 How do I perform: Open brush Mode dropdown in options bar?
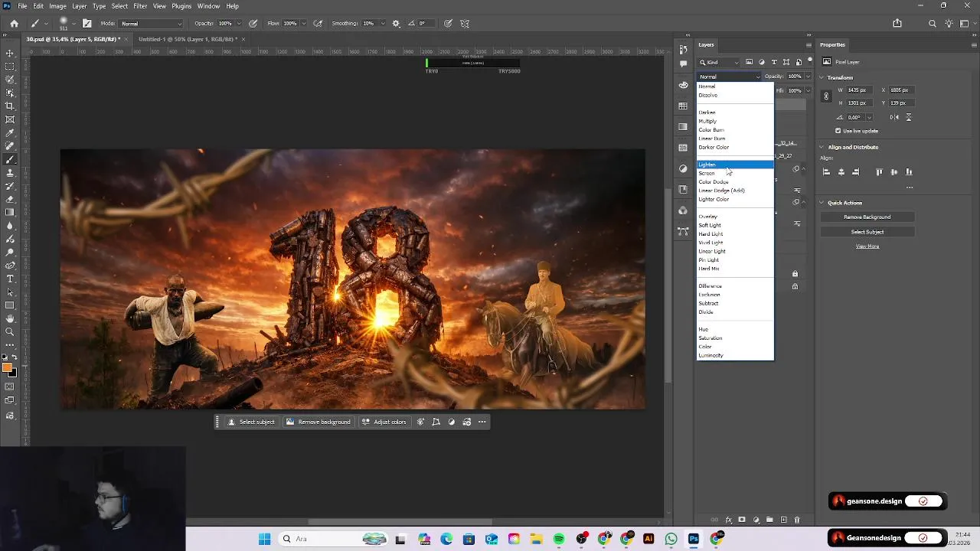point(151,24)
